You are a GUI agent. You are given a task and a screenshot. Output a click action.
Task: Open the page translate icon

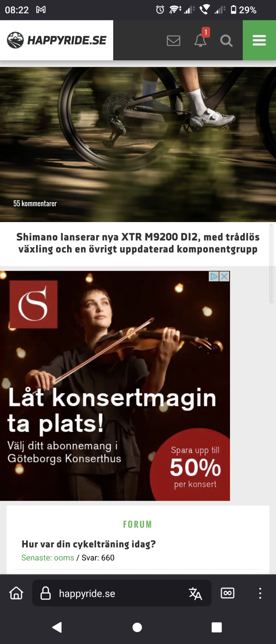pos(195,593)
